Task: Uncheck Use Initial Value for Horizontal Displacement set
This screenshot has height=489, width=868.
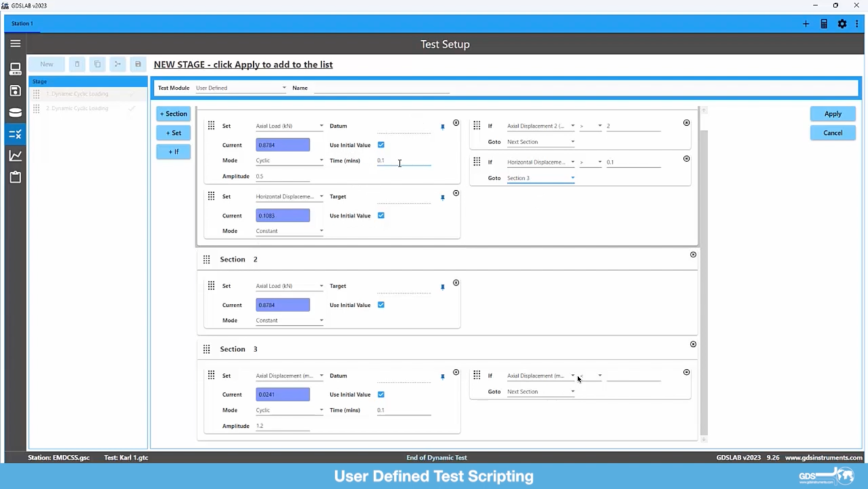Action: (x=381, y=215)
